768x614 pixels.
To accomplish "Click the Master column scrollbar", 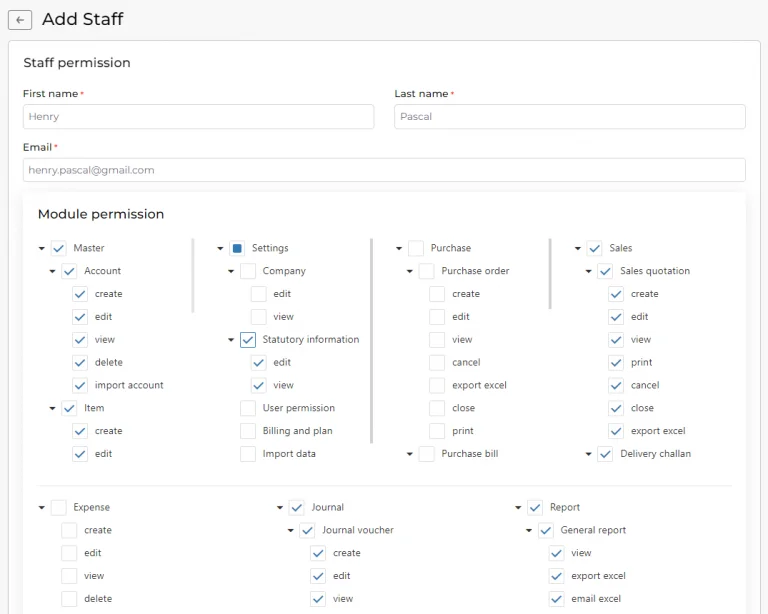I will click(x=193, y=276).
